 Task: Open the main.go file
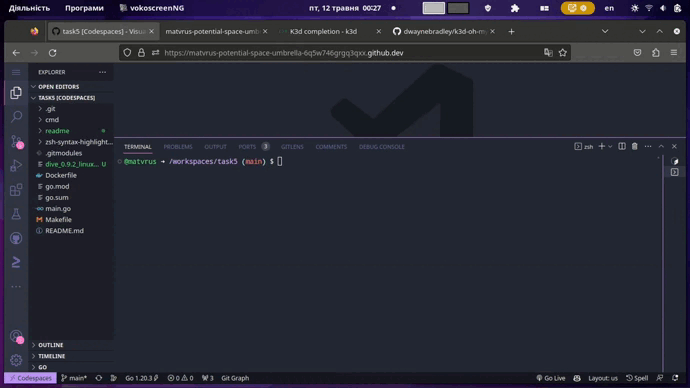pos(58,209)
